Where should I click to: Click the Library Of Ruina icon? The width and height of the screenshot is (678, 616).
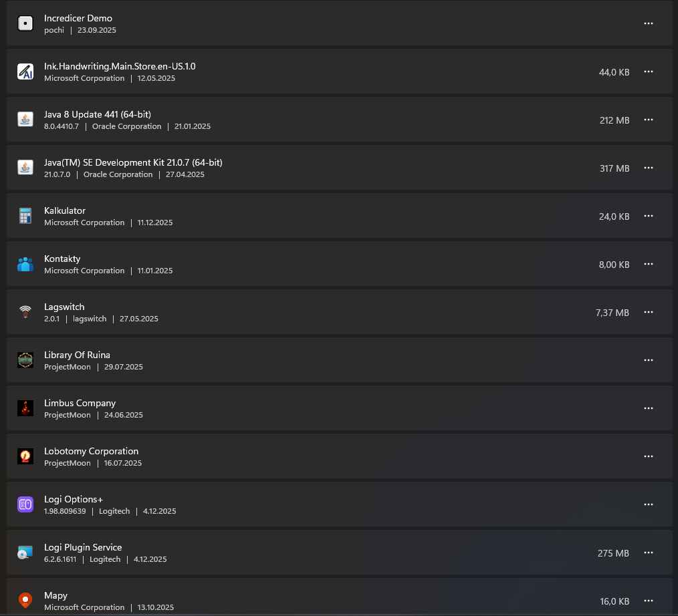tap(25, 360)
